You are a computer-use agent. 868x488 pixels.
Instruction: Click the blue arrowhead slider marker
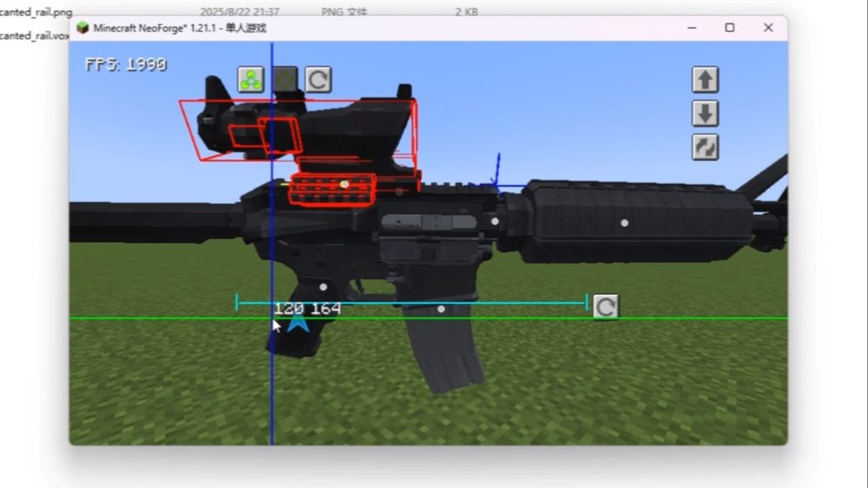298,323
